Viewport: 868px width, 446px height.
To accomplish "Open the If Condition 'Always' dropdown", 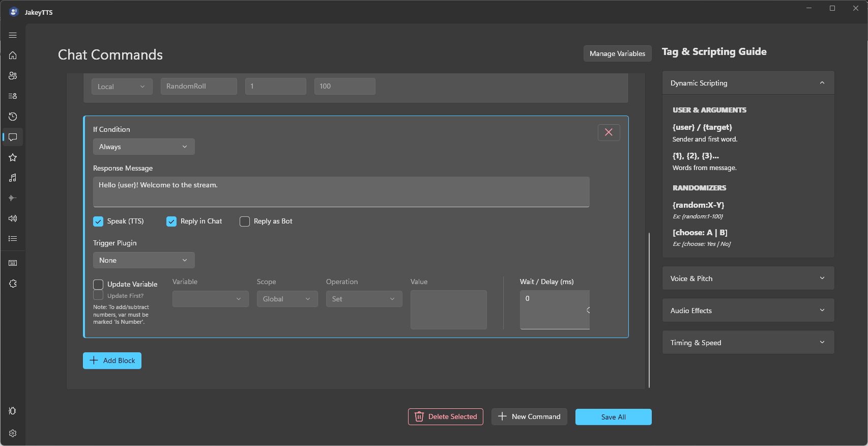I will point(143,147).
